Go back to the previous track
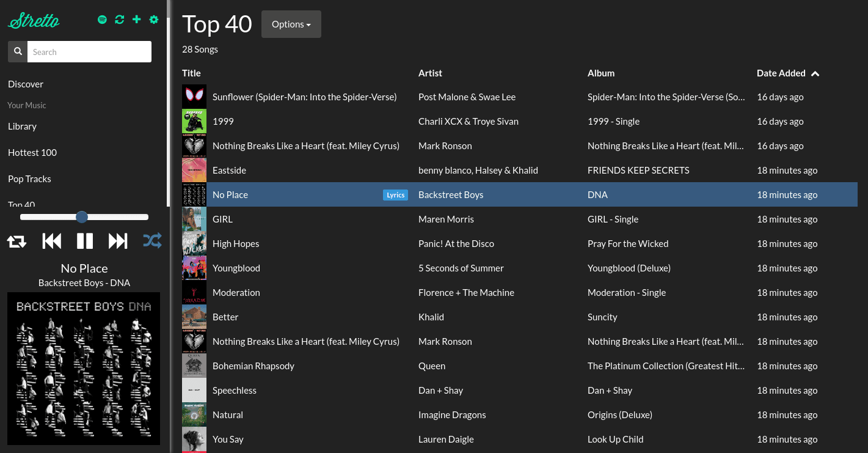 click(52, 241)
